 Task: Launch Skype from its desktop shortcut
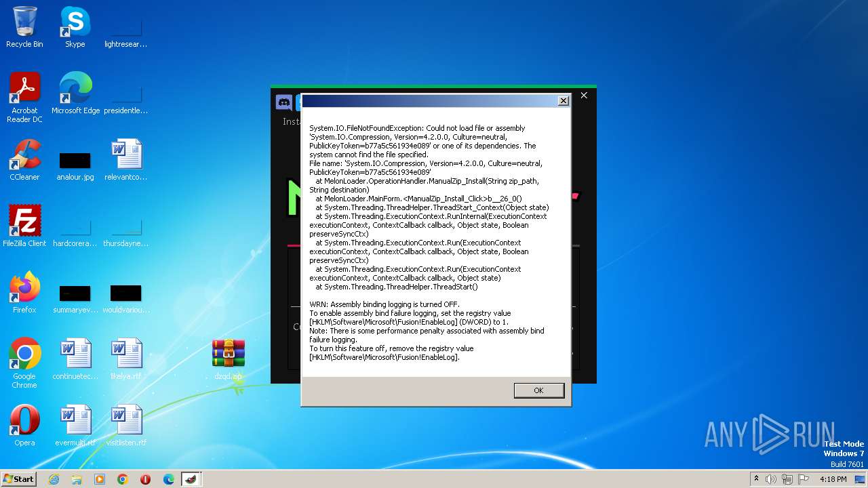pyautogui.click(x=75, y=27)
